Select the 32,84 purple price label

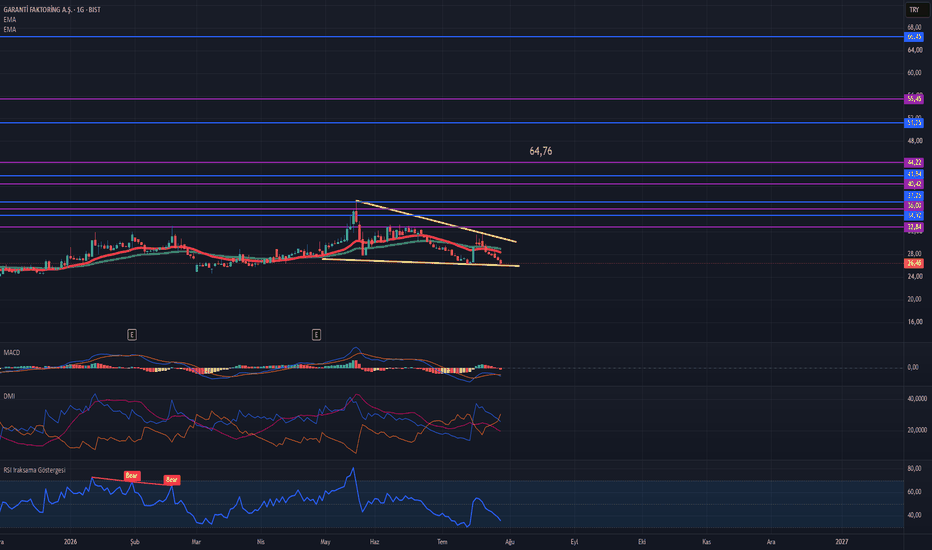pos(914,227)
